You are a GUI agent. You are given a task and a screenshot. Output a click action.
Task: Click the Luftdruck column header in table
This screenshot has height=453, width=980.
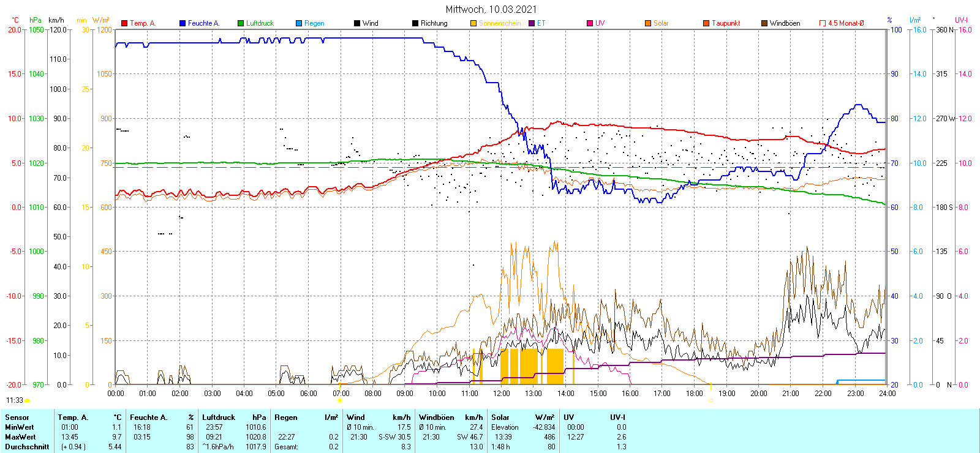219,417
